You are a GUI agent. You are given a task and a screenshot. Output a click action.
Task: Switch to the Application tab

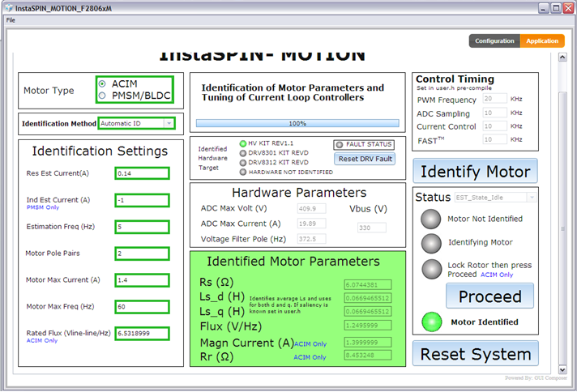[542, 40]
